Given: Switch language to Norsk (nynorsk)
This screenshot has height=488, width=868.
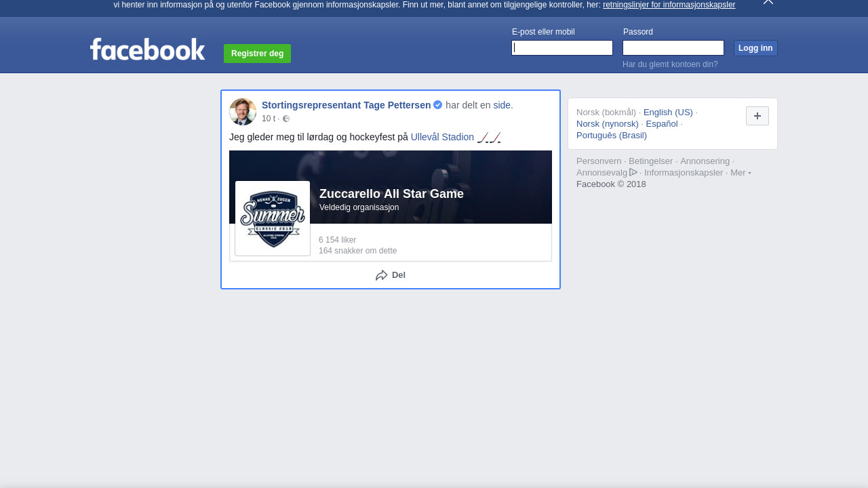Looking at the screenshot, I should point(608,124).
